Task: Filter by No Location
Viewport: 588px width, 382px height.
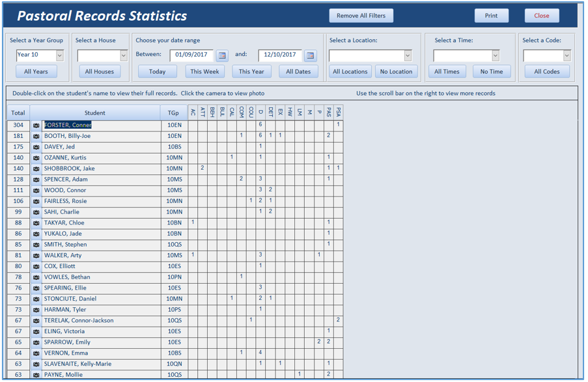Action: [397, 71]
